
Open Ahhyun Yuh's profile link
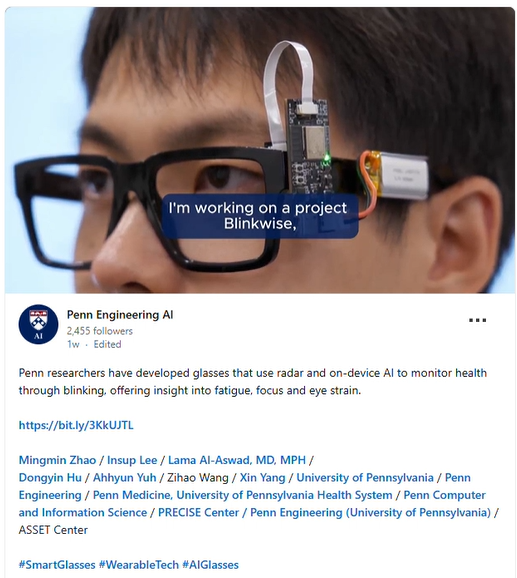[x=125, y=477]
